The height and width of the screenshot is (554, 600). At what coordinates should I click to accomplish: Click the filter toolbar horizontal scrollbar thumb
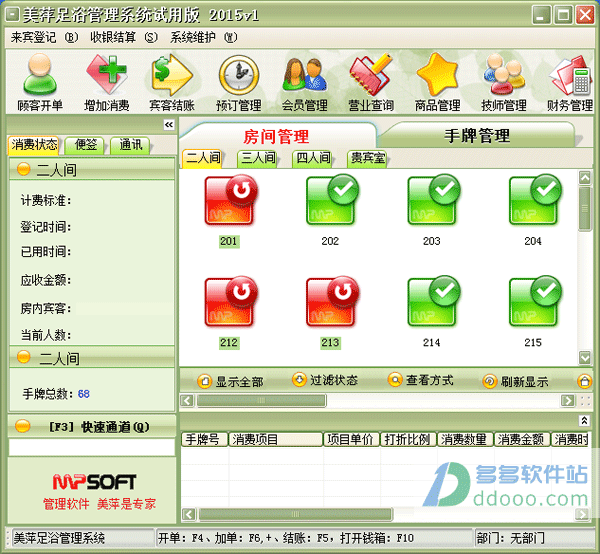(x=261, y=401)
